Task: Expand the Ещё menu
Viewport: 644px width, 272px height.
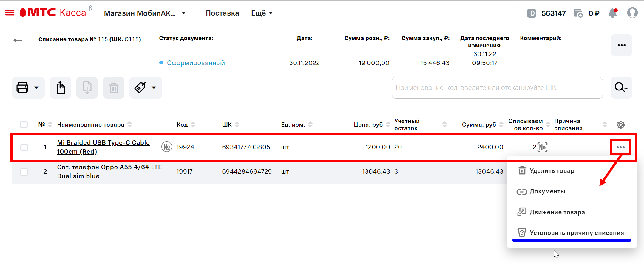Action: [x=262, y=13]
